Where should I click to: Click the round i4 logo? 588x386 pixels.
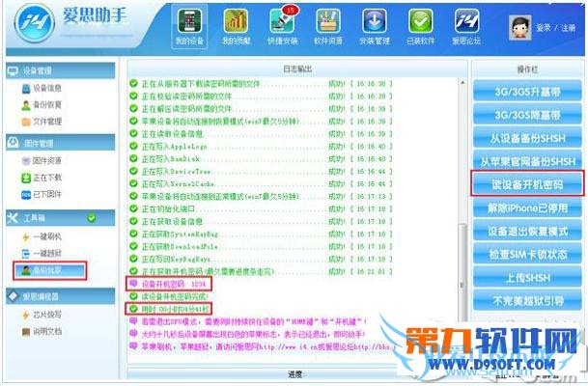click(35, 23)
